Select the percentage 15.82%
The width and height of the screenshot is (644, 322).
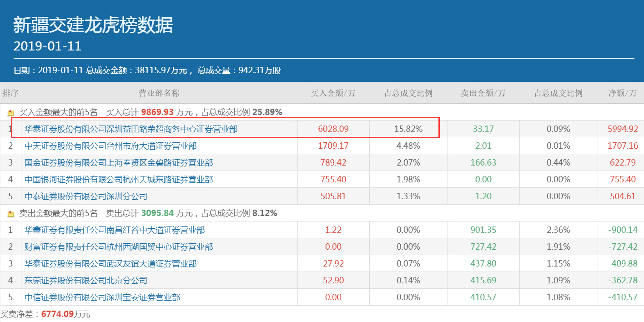click(408, 129)
